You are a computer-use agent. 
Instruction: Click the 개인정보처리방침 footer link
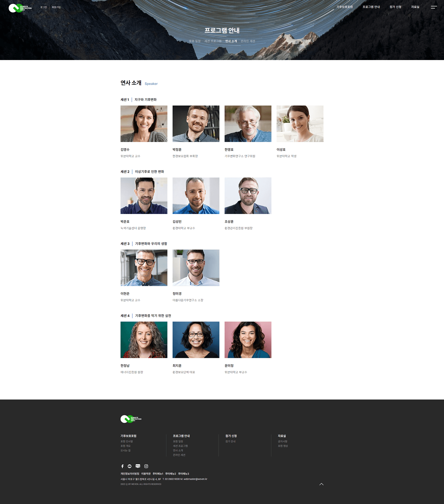[x=130, y=474]
